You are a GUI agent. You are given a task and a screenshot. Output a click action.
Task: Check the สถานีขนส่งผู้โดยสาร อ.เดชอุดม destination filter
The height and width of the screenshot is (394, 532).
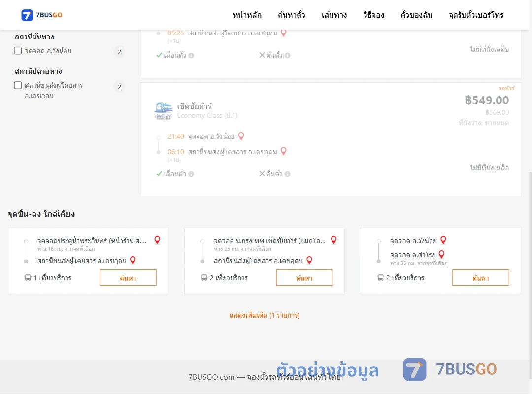click(18, 85)
